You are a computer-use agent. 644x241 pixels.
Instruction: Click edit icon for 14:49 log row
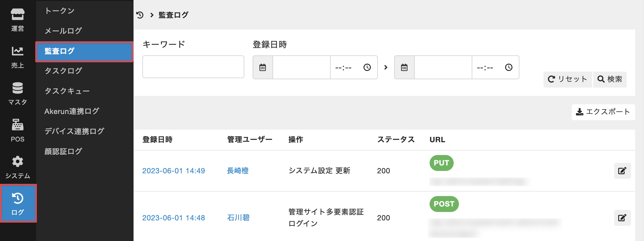pos(622,171)
